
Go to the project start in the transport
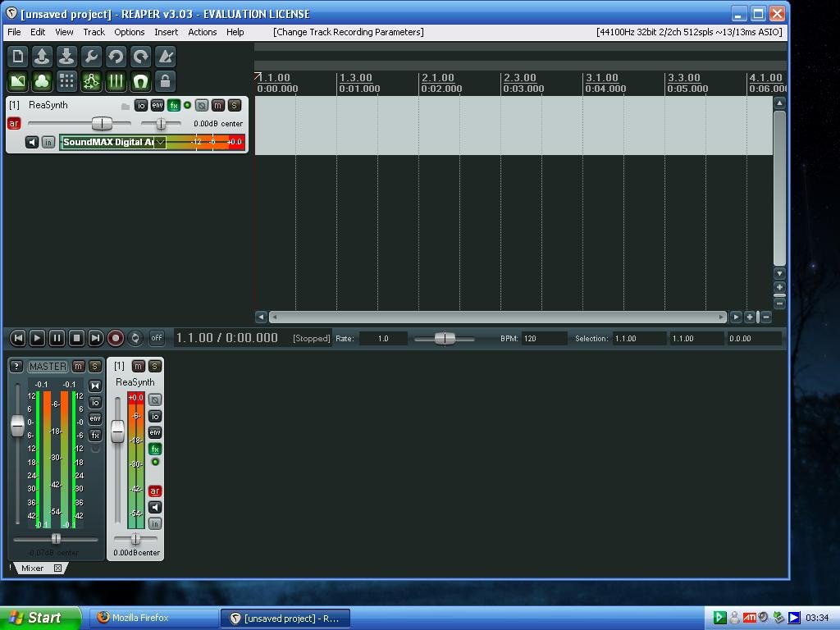(x=18, y=338)
